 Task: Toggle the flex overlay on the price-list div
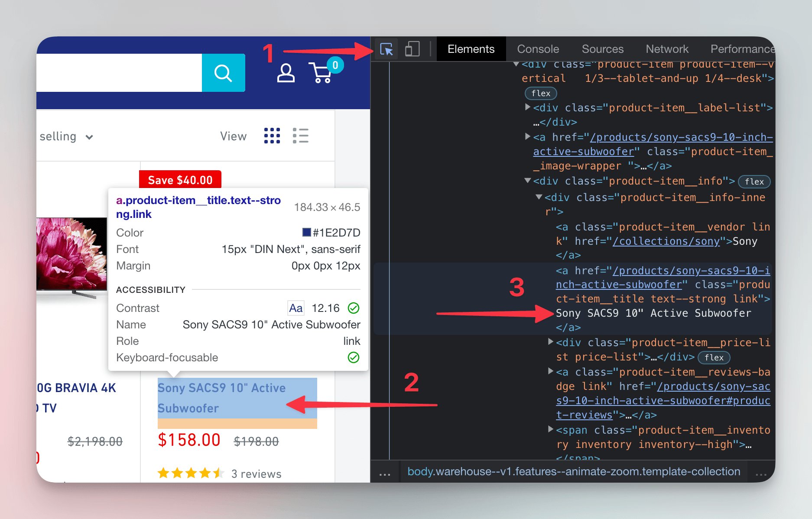[714, 357]
